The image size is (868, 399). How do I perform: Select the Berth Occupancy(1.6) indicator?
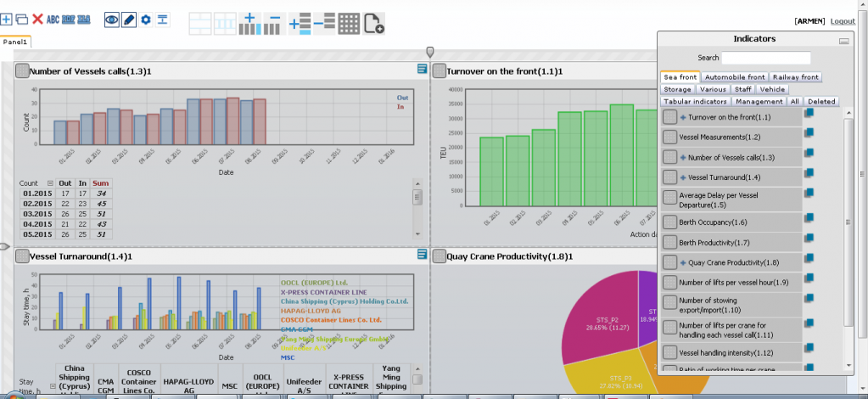(x=732, y=222)
